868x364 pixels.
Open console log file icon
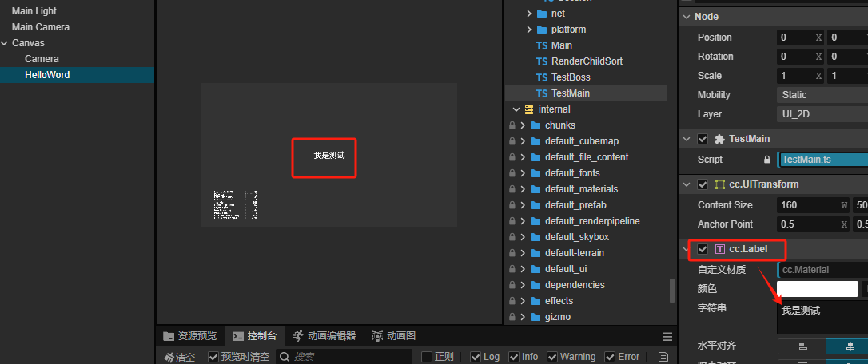coord(663,357)
